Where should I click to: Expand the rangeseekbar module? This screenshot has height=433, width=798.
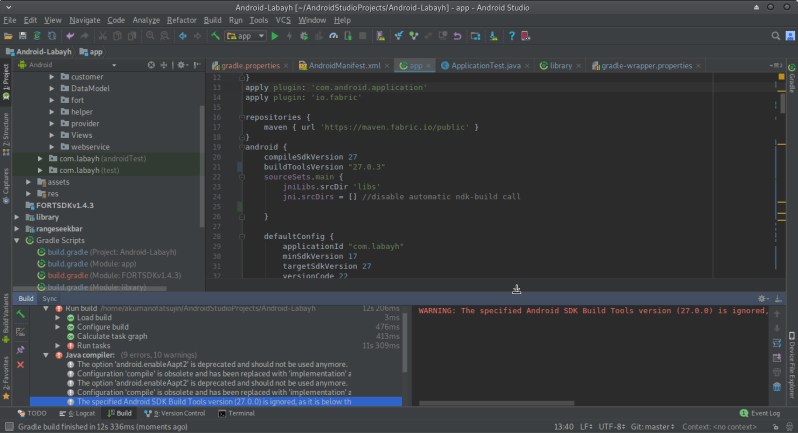[x=17, y=229]
